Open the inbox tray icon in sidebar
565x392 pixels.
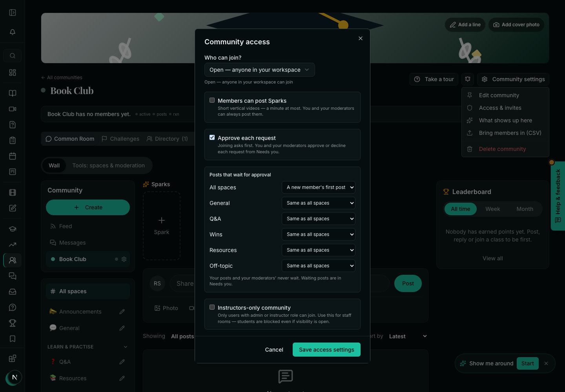click(x=13, y=292)
